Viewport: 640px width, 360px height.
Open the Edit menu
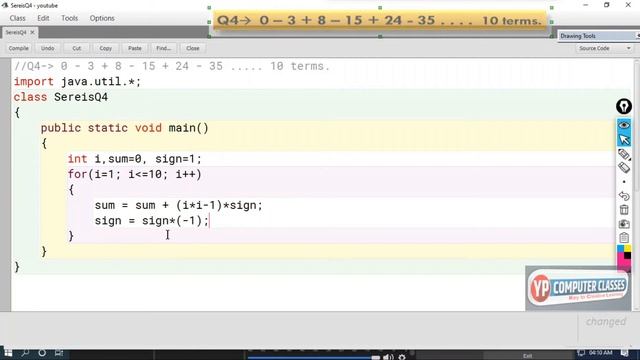click(x=43, y=18)
